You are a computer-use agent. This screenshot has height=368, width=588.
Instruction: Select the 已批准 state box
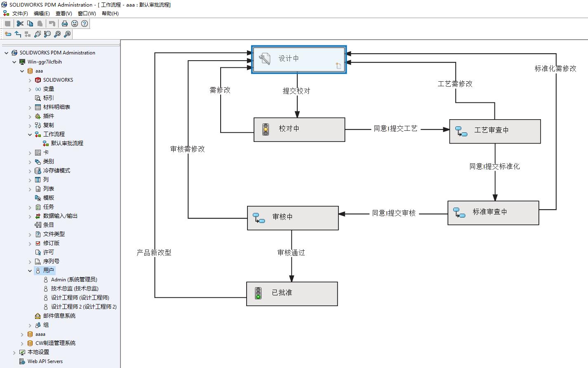pyautogui.click(x=292, y=294)
